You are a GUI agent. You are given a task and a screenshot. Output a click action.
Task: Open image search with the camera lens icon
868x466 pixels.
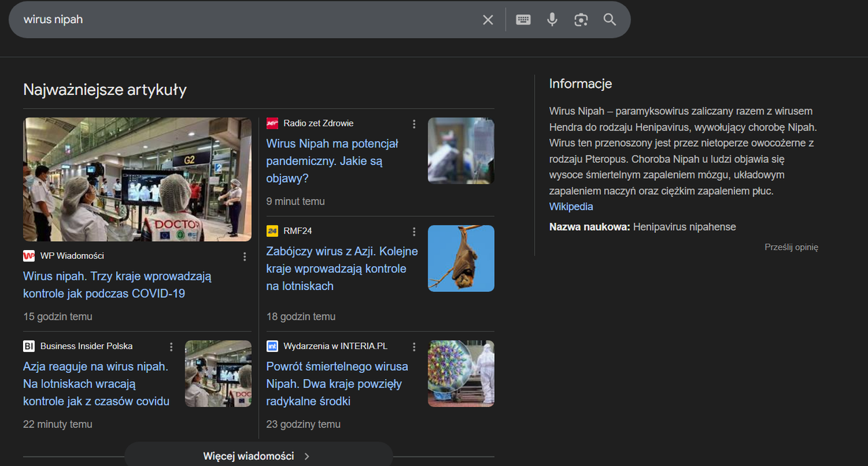581,20
